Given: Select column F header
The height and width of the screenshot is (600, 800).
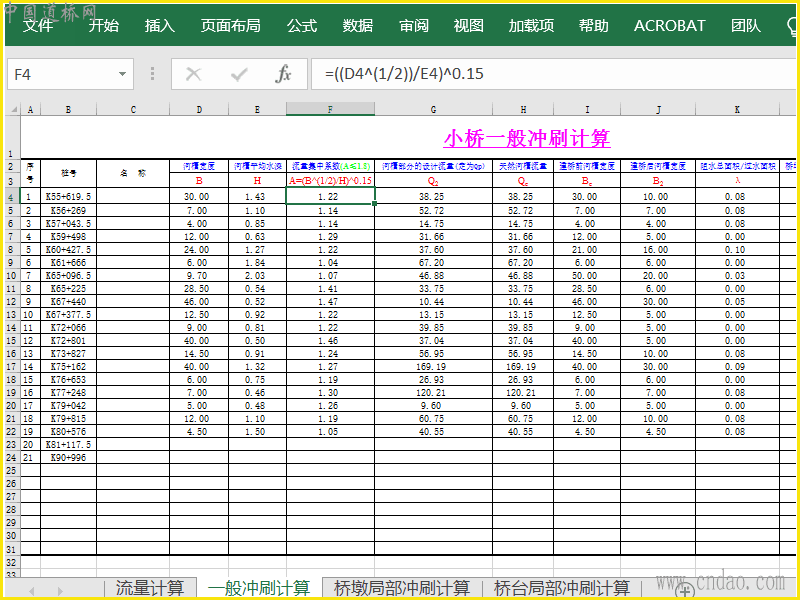Looking at the screenshot, I should pos(330,109).
